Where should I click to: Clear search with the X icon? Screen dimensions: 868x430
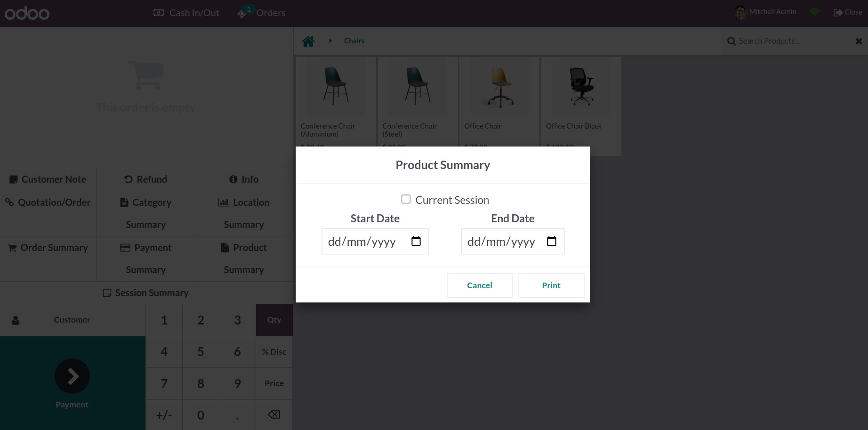[859, 41]
